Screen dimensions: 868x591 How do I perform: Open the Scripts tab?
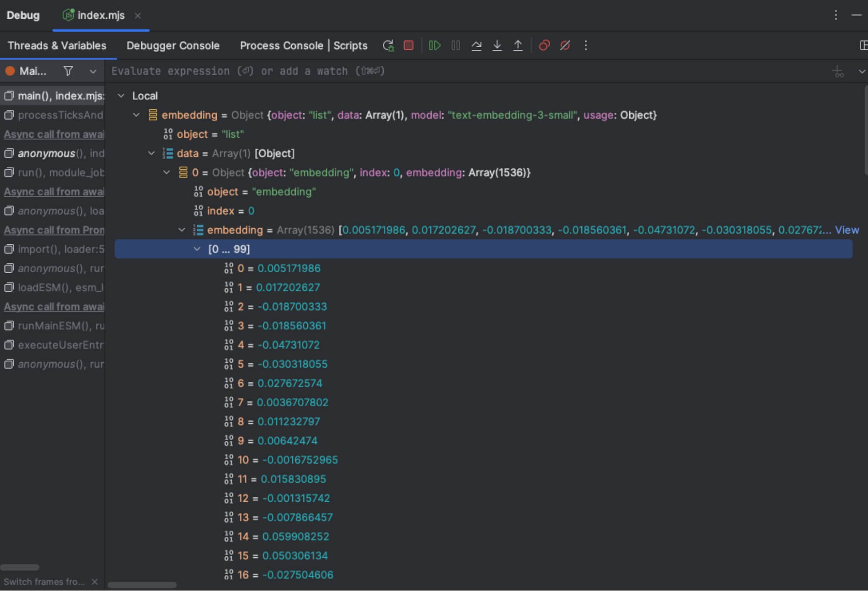point(350,45)
